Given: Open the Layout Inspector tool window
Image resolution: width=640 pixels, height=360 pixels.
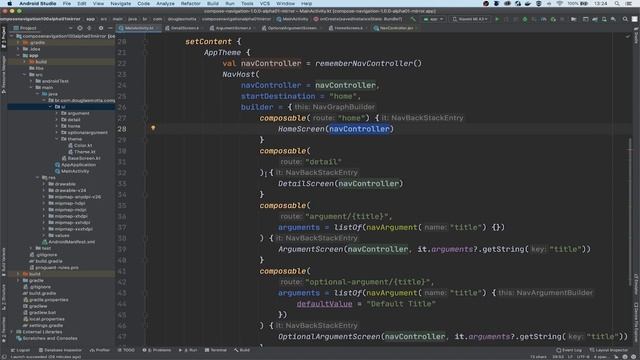Looking at the screenshot, I should [609, 350].
